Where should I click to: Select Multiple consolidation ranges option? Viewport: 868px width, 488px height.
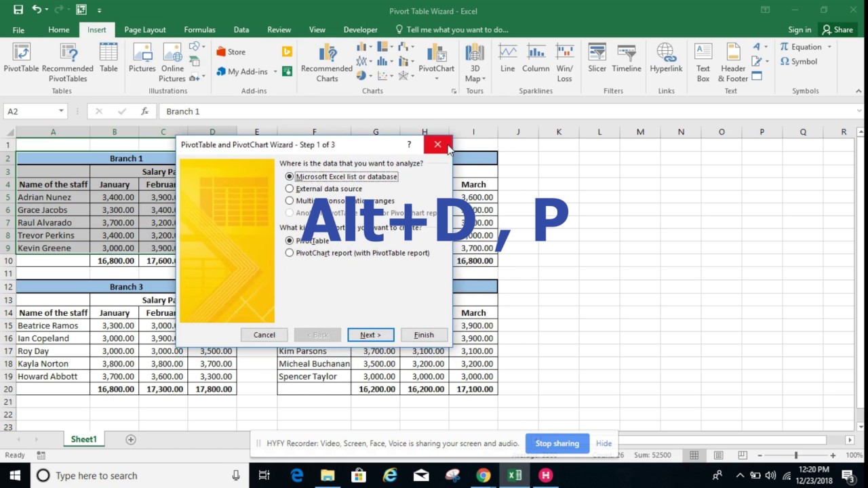coord(340,201)
